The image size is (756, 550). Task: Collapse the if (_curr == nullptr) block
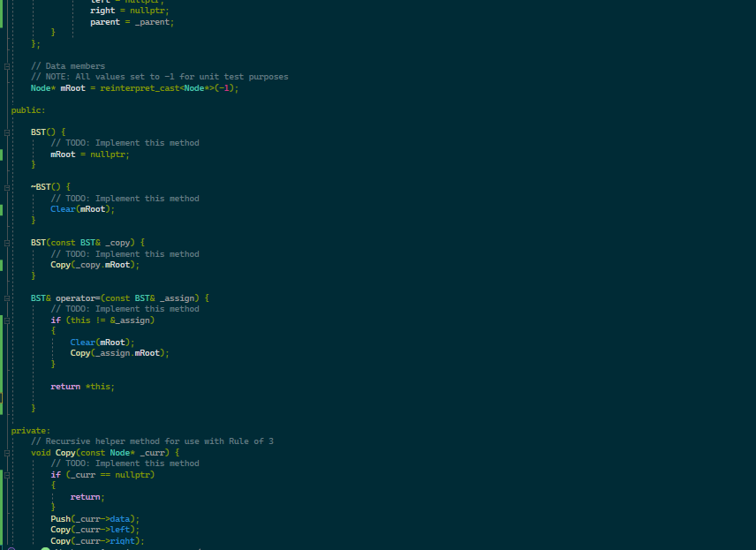point(7,474)
